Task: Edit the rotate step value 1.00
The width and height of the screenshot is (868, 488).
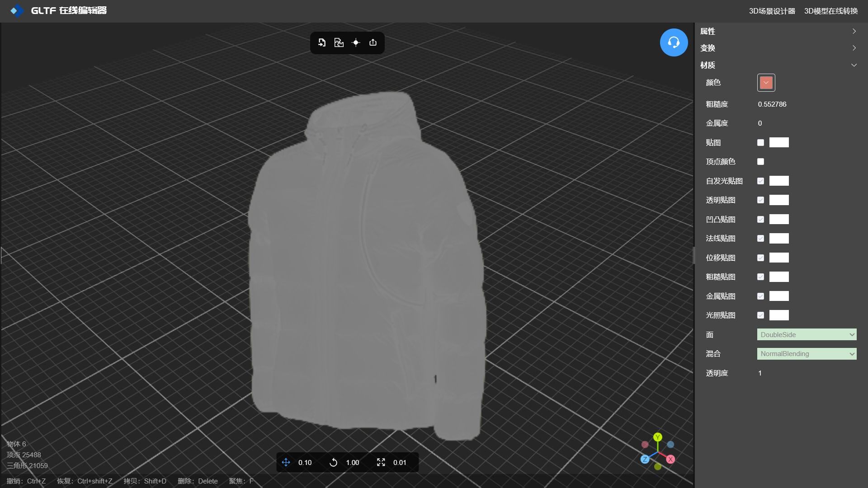Action: pyautogui.click(x=353, y=463)
